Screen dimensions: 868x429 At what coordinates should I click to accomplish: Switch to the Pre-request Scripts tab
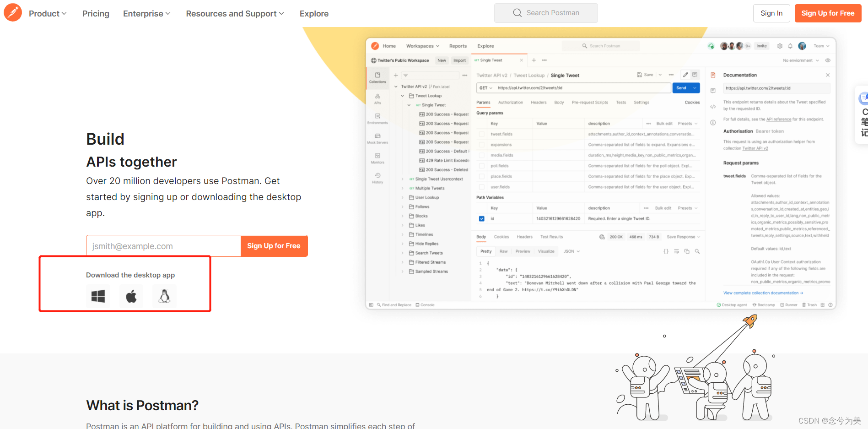(x=590, y=103)
